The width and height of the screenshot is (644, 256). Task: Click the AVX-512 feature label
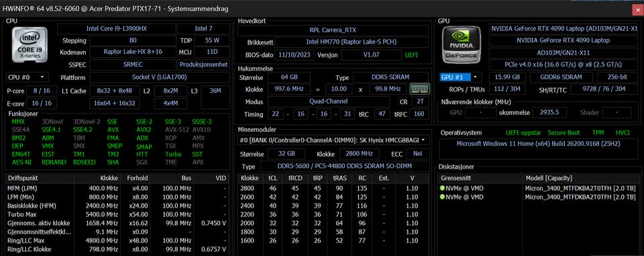(x=176, y=130)
